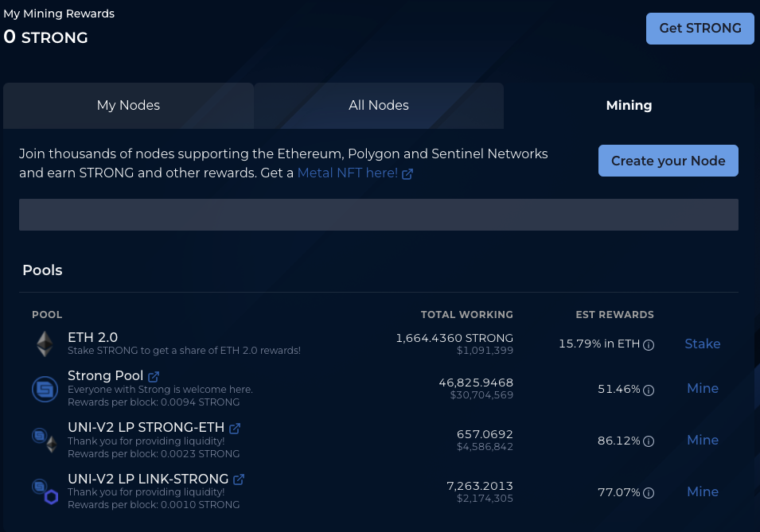Image resolution: width=760 pixels, height=532 pixels.
Task: Click the UNI-V2 LP LINK-STRONG pair icon
Action: [45, 491]
